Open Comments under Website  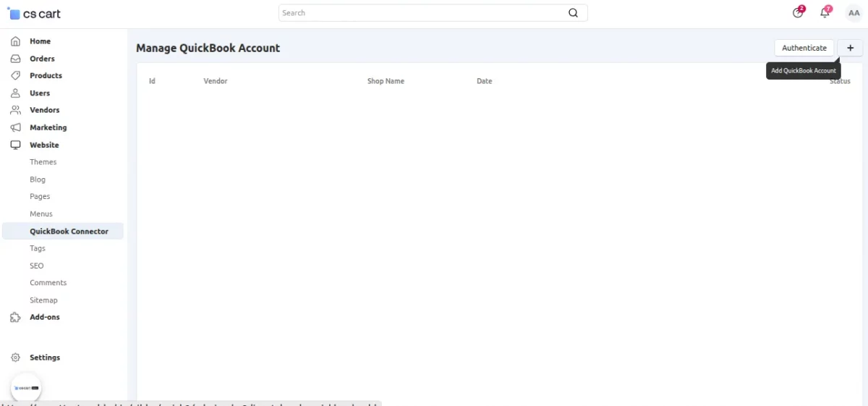(x=48, y=282)
